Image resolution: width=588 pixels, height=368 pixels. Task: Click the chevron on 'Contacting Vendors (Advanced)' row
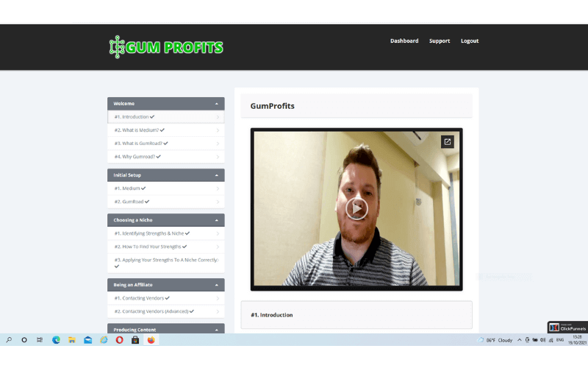pos(218,311)
